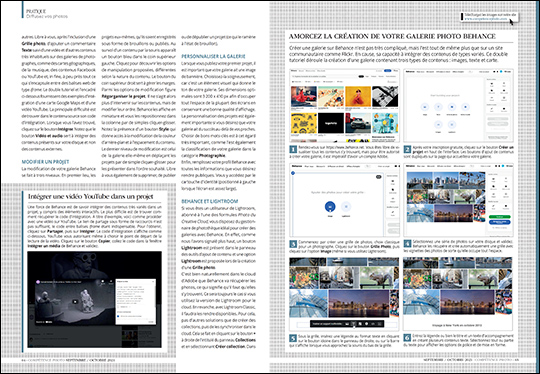Open the YouTube video screenshot in the sidebar box
The height and width of the screenshot is (374, 540).
[x=94, y=299]
